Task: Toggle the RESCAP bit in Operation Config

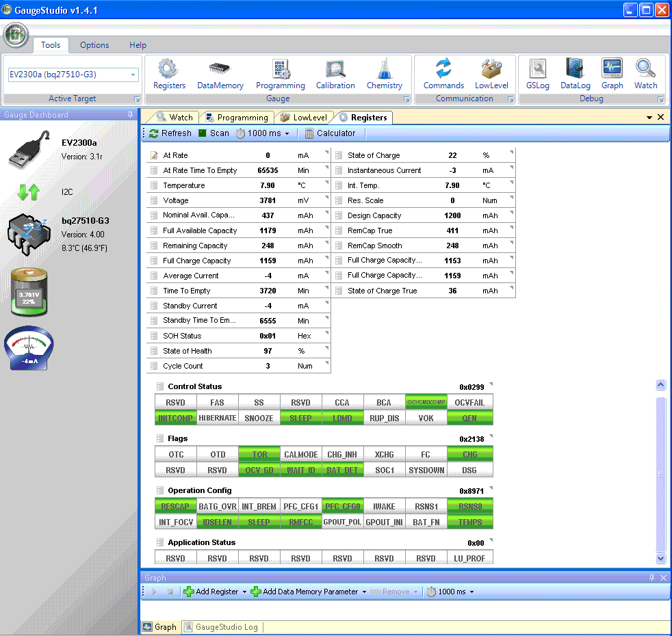Action: coord(175,507)
